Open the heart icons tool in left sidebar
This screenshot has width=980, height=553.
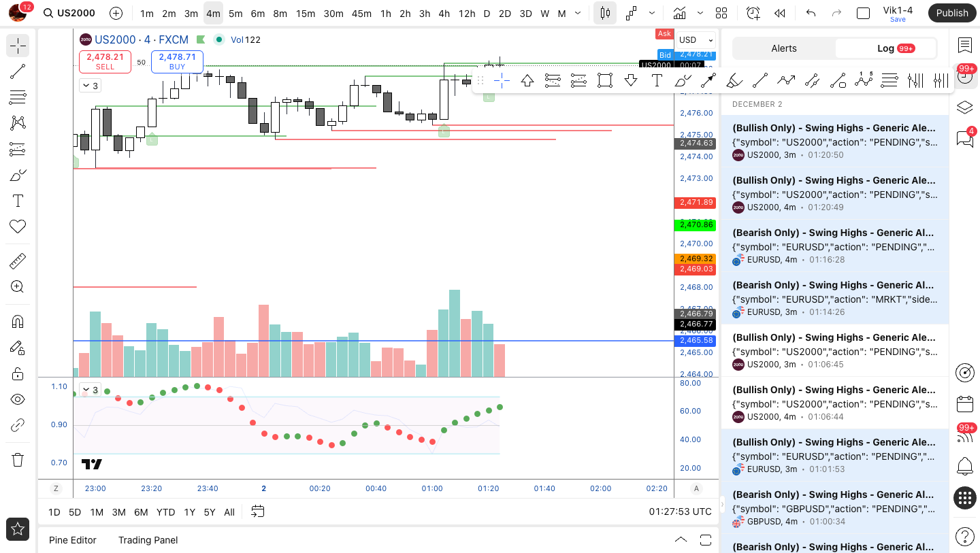(18, 227)
